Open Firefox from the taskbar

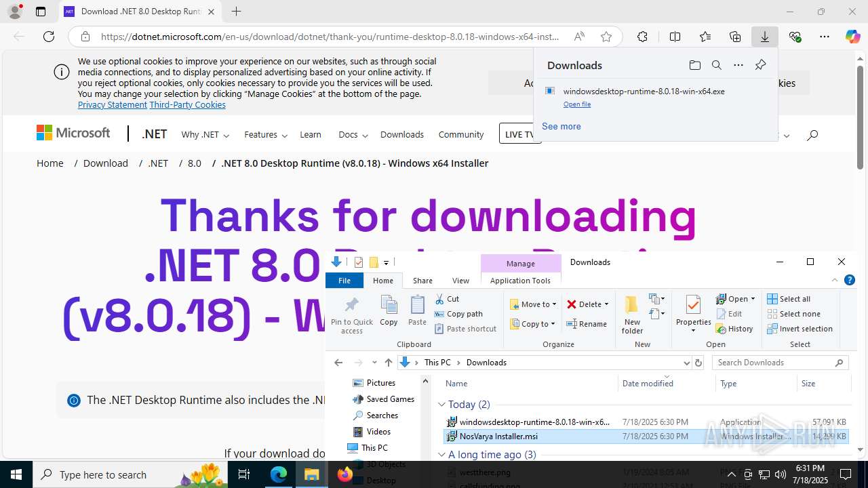pos(344,474)
